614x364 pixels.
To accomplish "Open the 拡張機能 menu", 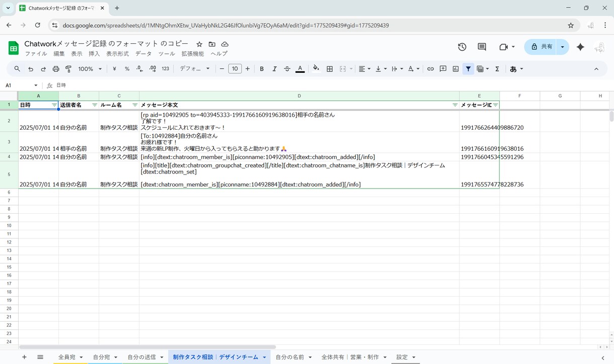I will click(x=193, y=54).
